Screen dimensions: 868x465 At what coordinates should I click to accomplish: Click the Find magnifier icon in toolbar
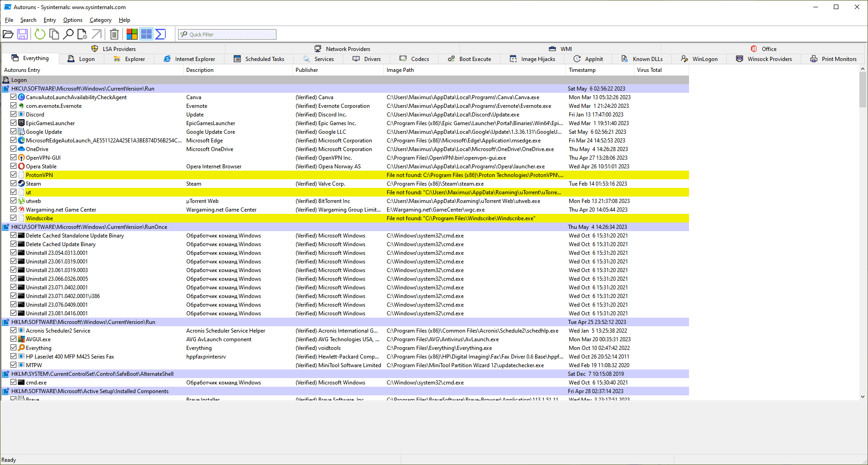click(x=68, y=34)
